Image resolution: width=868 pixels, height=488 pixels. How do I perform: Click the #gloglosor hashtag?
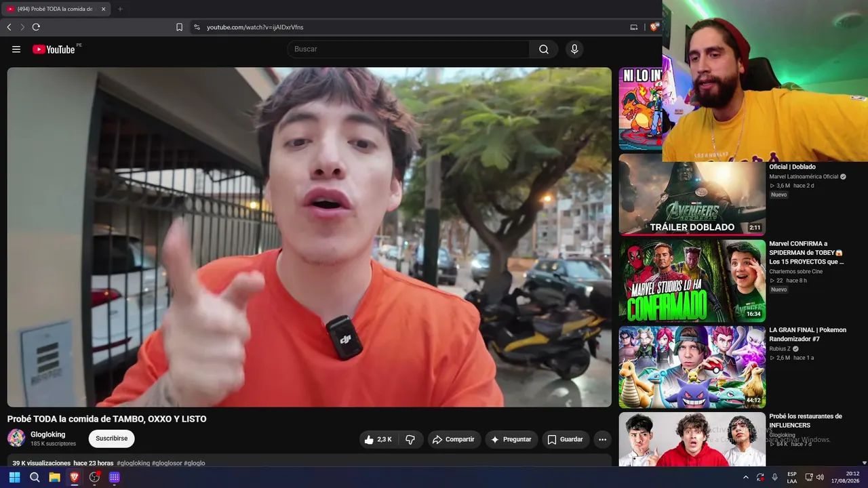pyautogui.click(x=167, y=463)
